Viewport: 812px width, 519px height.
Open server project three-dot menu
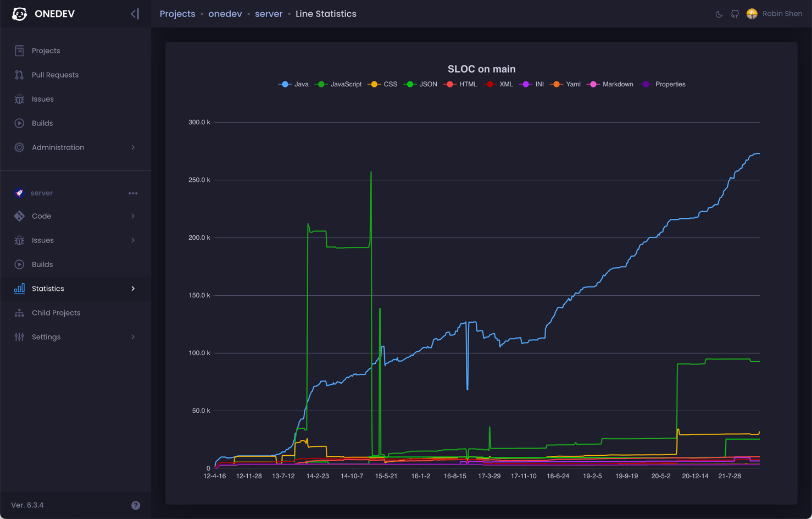click(x=133, y=193)
